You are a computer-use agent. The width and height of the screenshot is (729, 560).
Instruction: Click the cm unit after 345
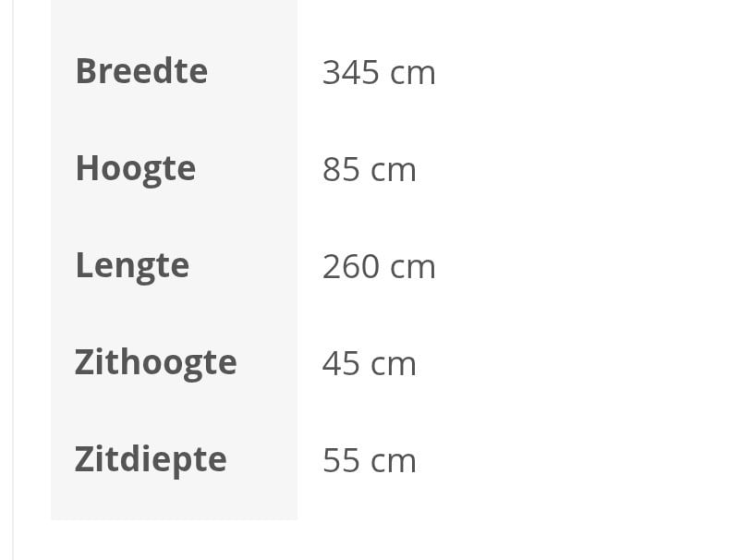point(412,74)
